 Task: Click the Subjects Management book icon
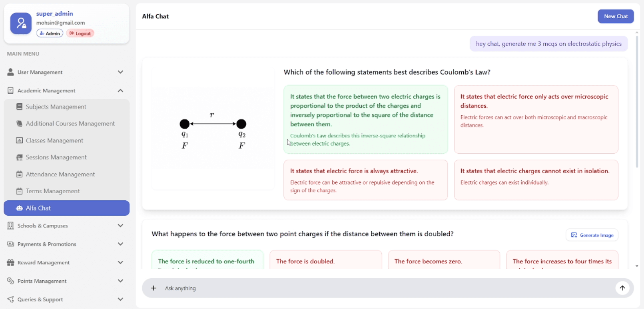tap(19, 107)
